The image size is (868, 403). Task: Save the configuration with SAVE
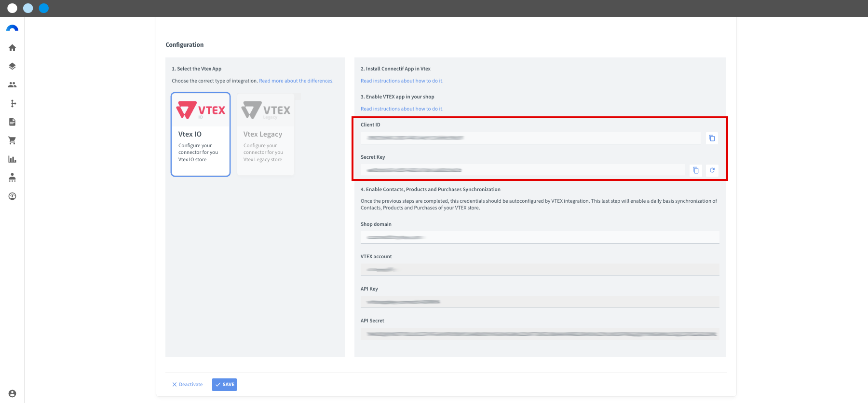(224, 385)
